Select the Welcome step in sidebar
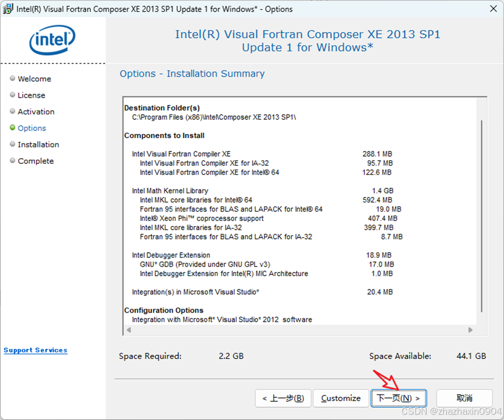Viewport: 504px width, 420px height. click(x=34, y=79)
